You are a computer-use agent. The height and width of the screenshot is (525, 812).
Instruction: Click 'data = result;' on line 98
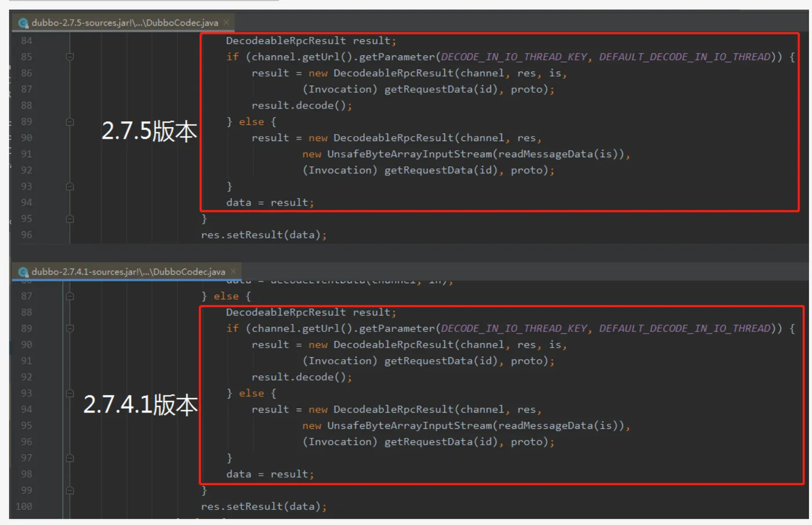pos(270,474)
